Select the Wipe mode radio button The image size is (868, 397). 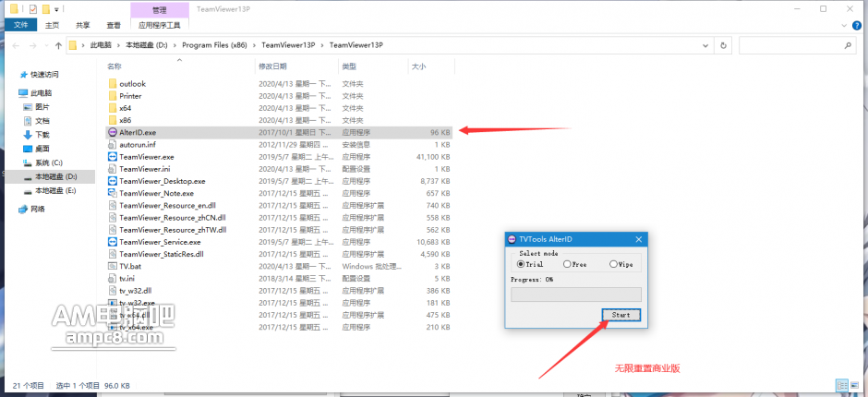coord(613,264)
